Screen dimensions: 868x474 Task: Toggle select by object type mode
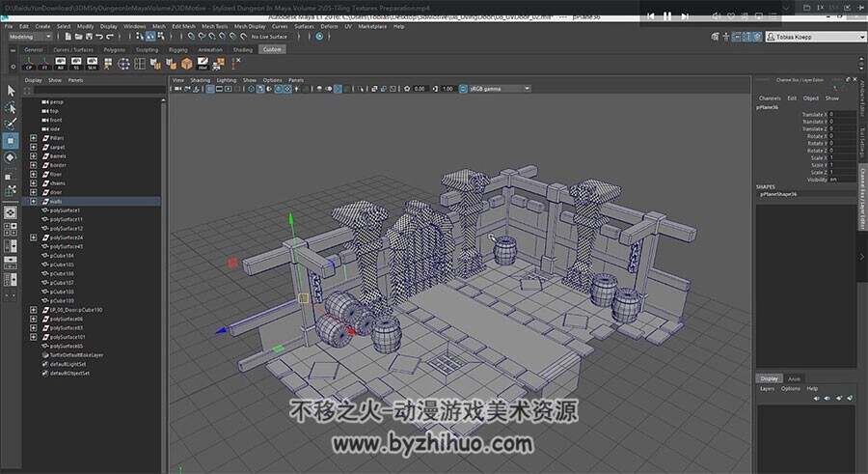(150, 37)
